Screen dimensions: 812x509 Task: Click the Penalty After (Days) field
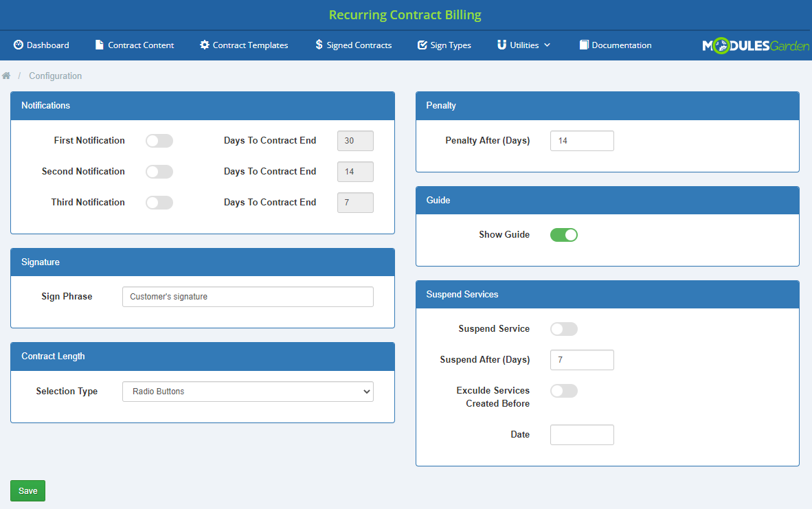pyautogui.click(x=582, y=141)
